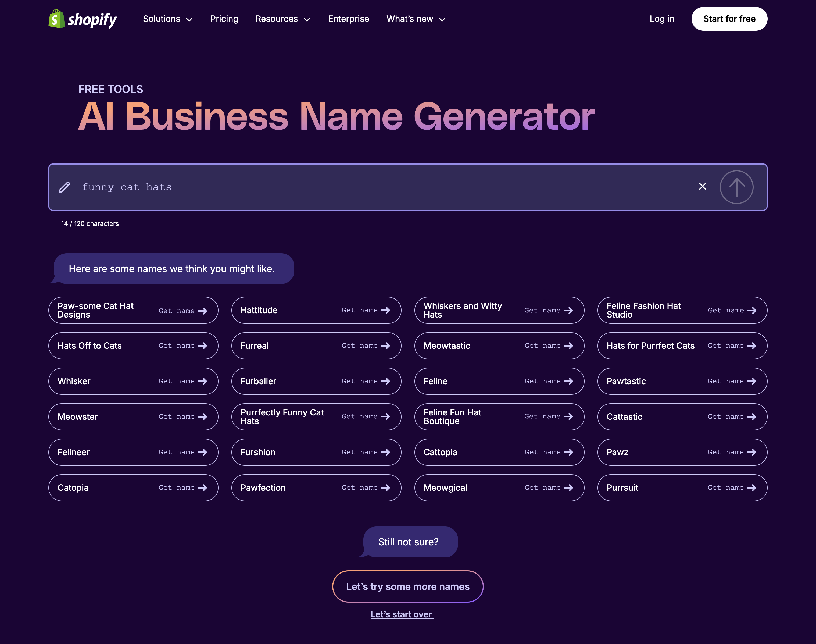Click the AI Business Name Generator heading
The width and height of the screenshot is (816, 644).
337,116
